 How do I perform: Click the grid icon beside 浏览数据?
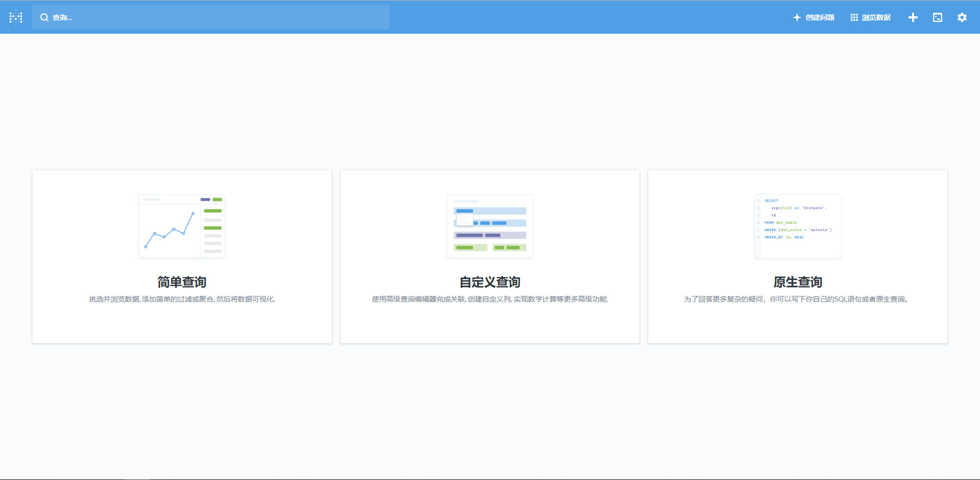point(853,17)
